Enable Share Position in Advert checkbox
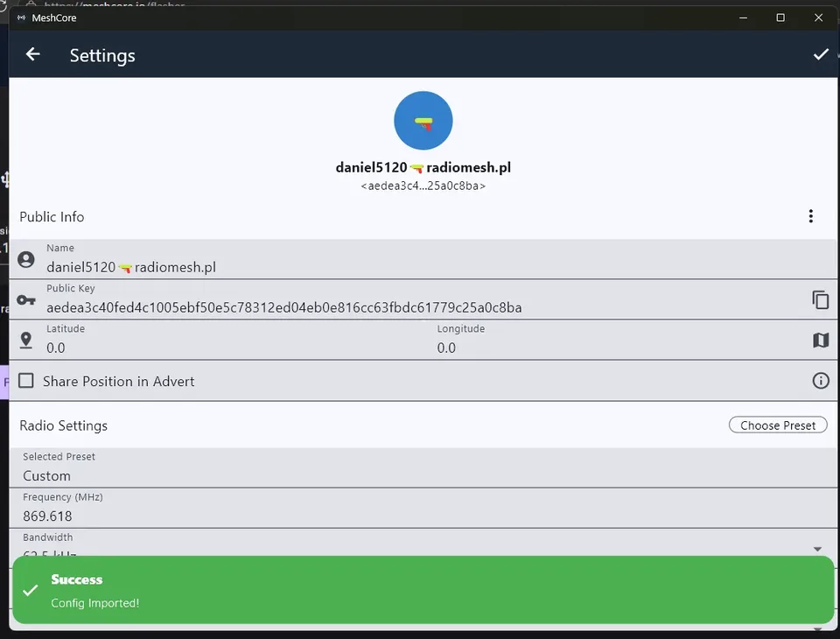This screenshot has width=840, height=639. coord(25,381)
